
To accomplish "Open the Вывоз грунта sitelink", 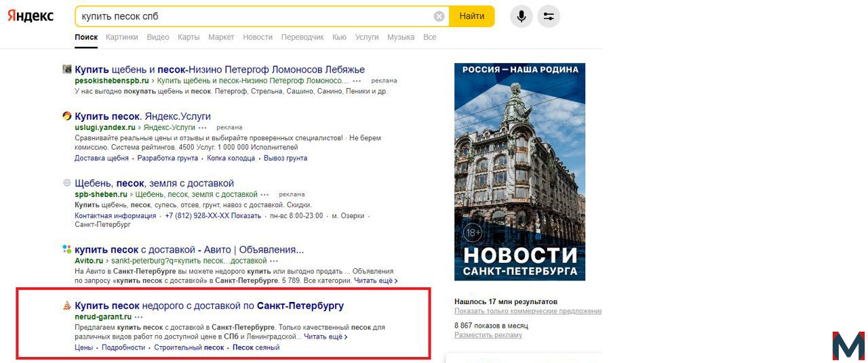I will (x=285, y=158).
